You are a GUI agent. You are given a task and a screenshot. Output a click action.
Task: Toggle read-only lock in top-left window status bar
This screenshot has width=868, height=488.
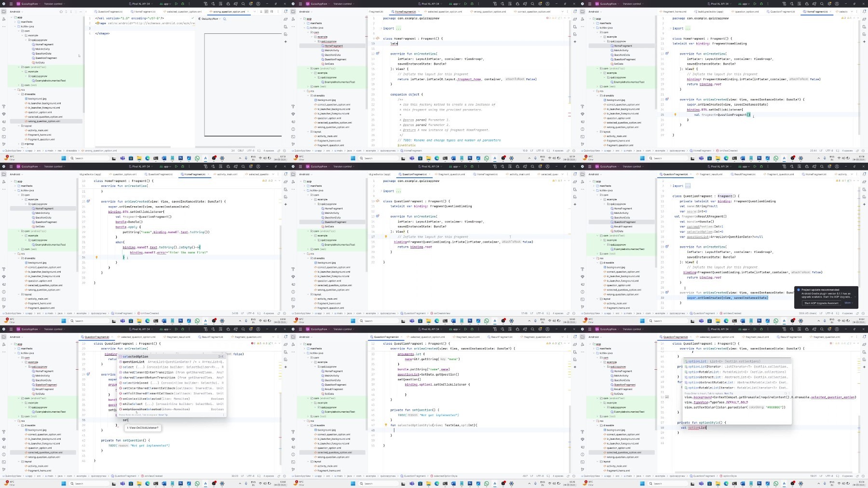point(279,151)
